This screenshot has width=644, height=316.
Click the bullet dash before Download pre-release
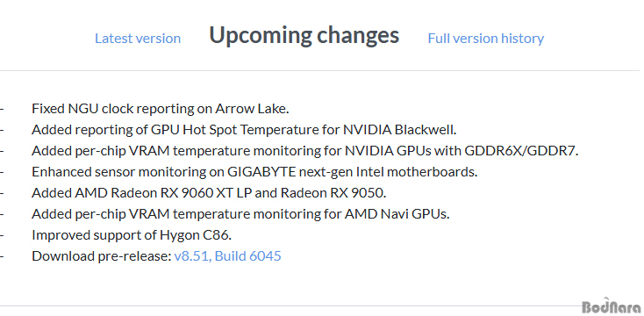2,256
